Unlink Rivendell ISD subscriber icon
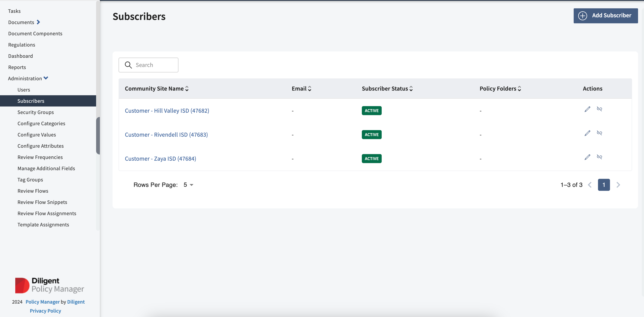Viewport: 644px width, 317px height. (x=599, y=133)
